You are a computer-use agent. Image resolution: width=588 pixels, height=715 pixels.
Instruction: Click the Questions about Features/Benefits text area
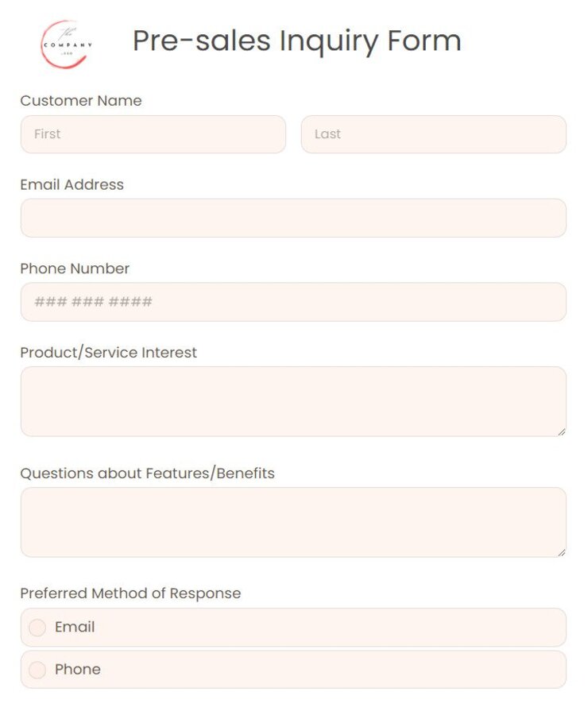click(293, 522)
